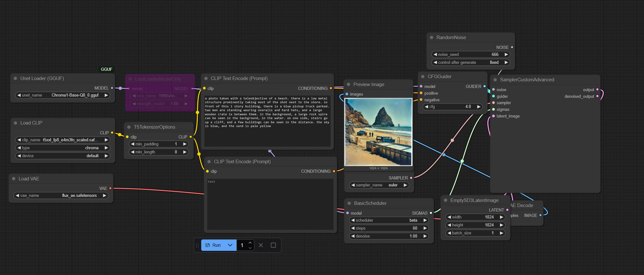Click the beach preview image thumbnail

378,132
